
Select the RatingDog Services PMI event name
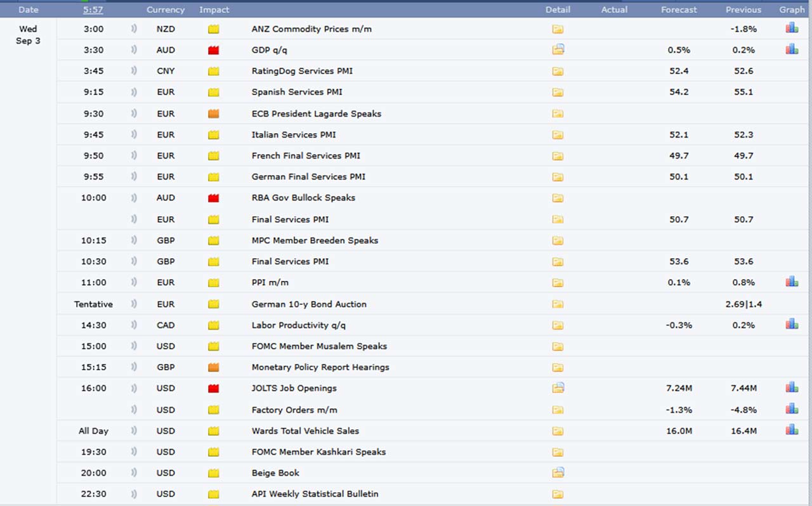point(302,71)
